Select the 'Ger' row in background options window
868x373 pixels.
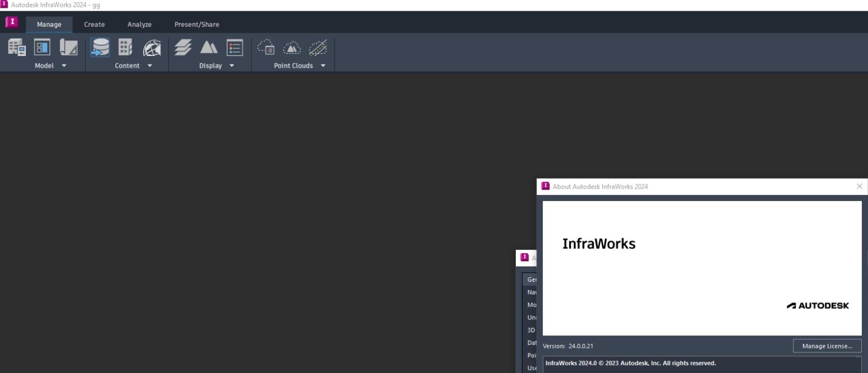click(530, 279)
